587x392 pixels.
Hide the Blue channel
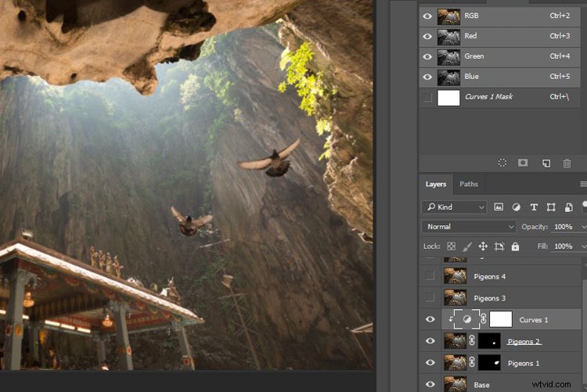coord(427,77)
